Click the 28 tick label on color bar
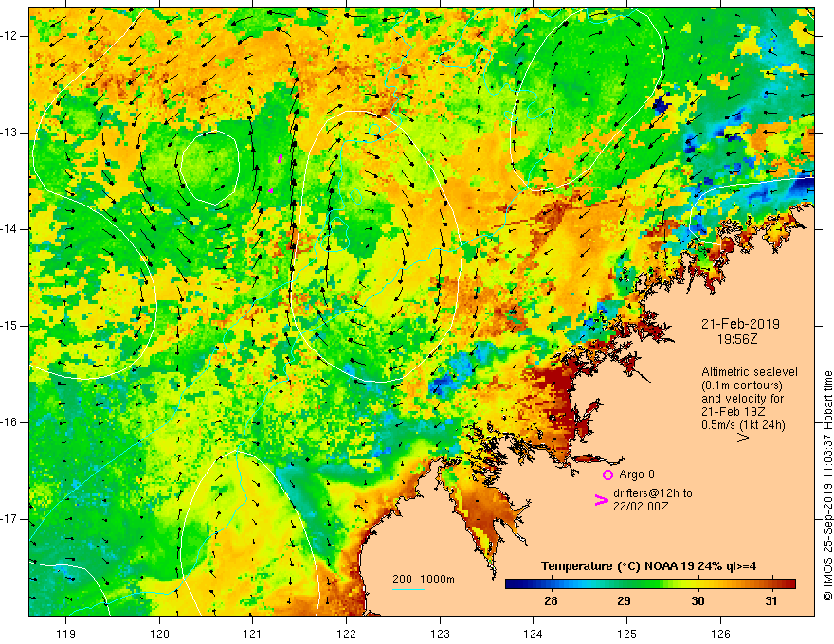This screenshot has height=644, width=834. (551, 601)
